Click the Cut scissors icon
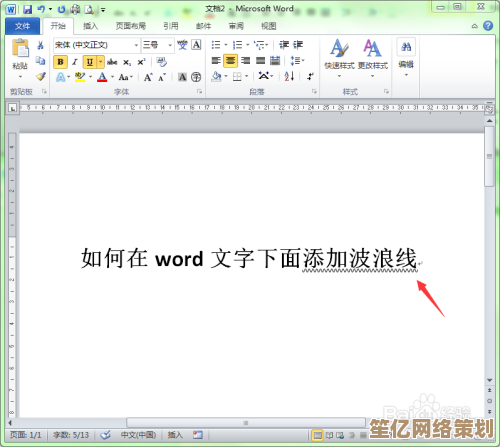This screenshot has height=447, width=500. pyautogui.click(x=41, y=45)
